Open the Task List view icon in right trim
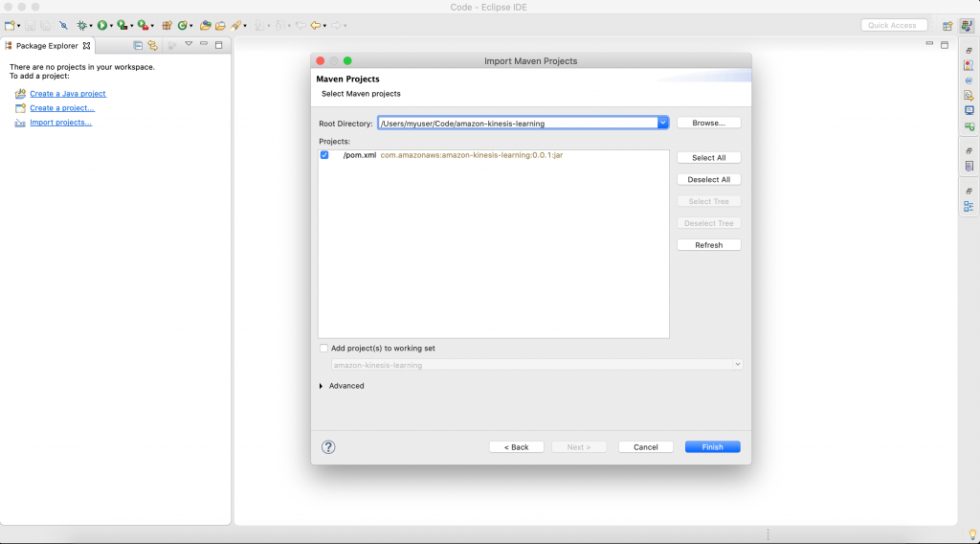Viewport: 980px width, 544px height. (969, 166)
